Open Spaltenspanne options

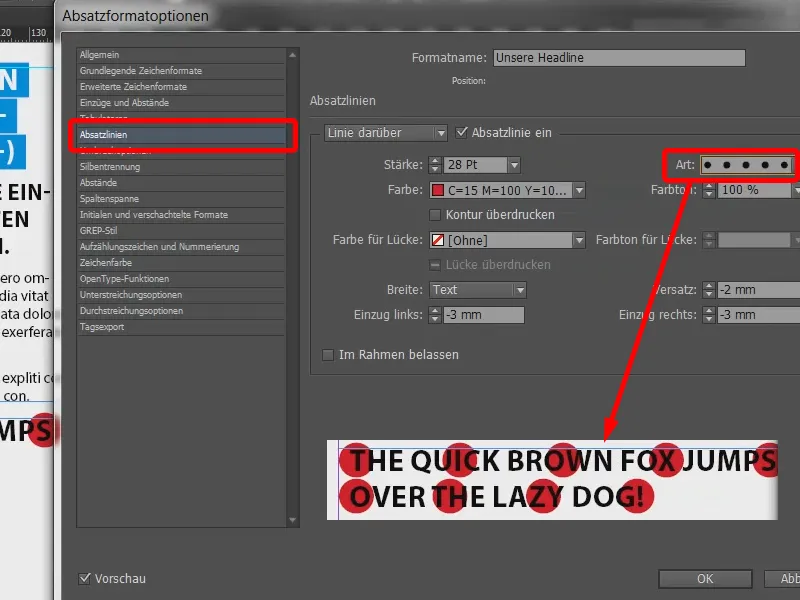click(181, 199)
